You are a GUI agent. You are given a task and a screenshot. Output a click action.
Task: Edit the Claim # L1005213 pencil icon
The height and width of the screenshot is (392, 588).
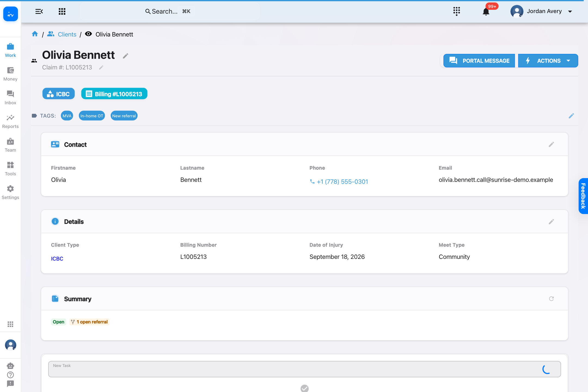click(101, 68)
